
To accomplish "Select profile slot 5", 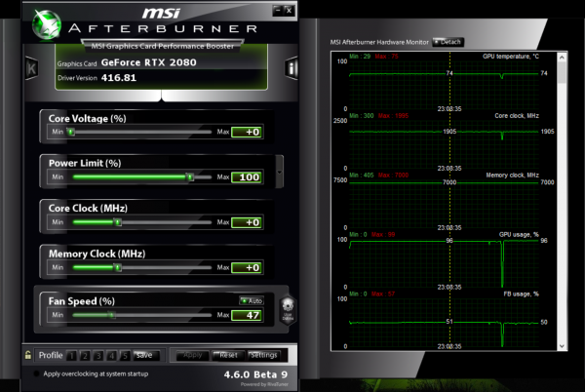I will pyautogui.click(x=125, y=356).
